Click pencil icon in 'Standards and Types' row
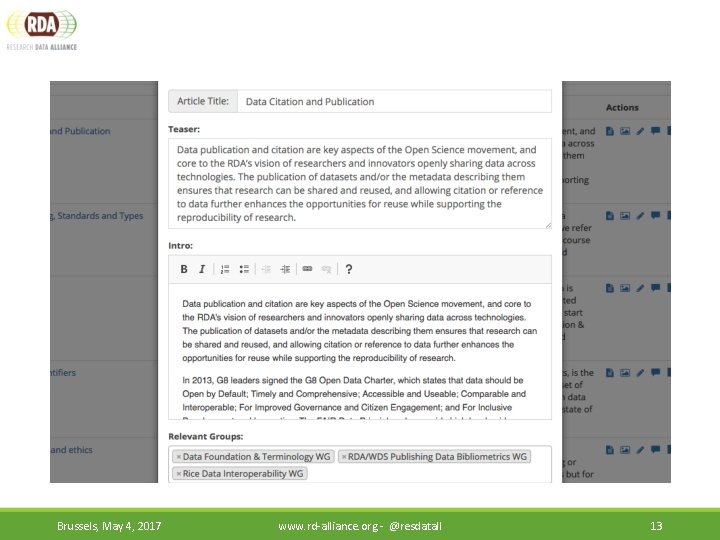This screenshot has width=720, height=540. (640, 215)
